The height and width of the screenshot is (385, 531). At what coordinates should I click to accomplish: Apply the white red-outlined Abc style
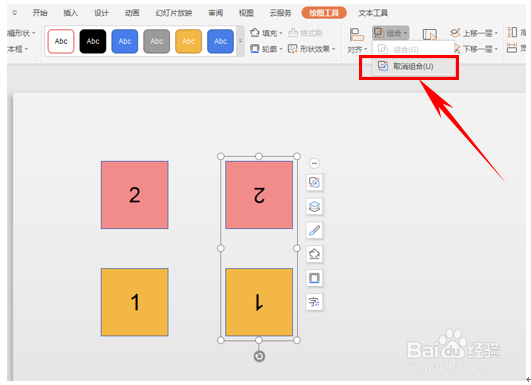tap(61, 41)
